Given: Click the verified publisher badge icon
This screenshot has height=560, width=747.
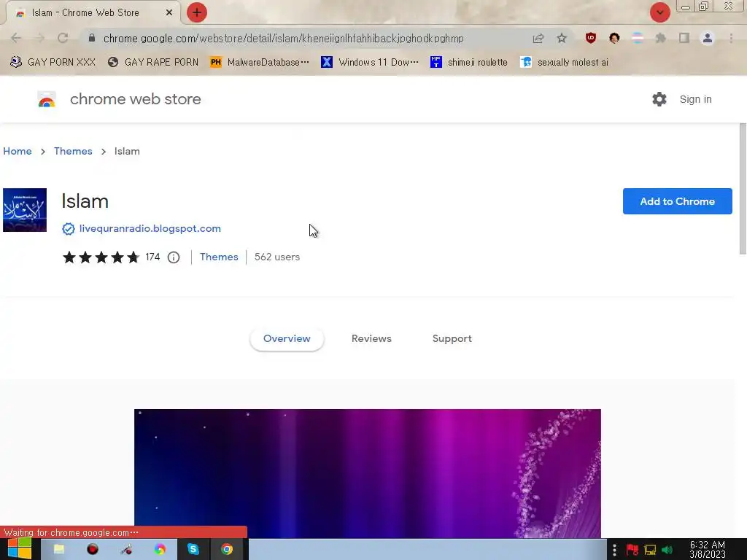Looking at the screenshot, I should 69,229.
